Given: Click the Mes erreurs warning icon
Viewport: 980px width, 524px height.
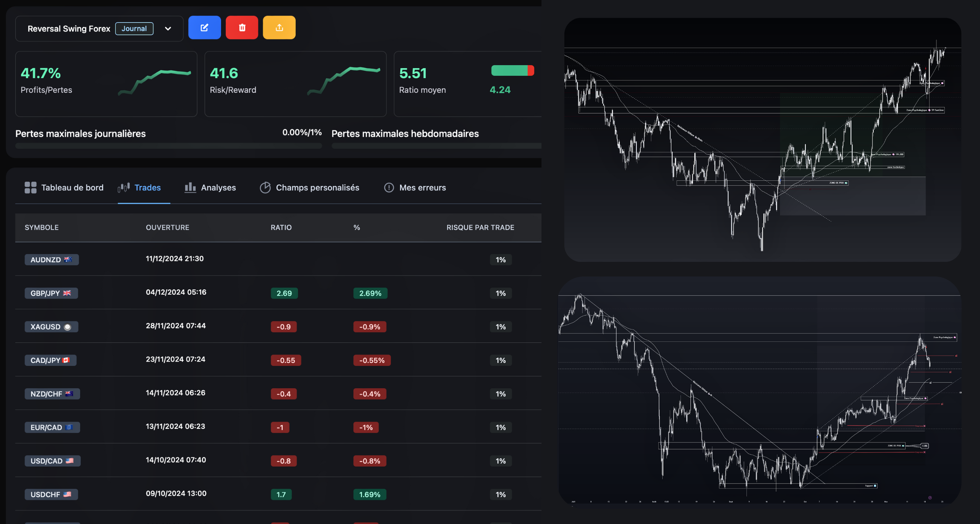Looking at the screenshot, I should [389, 187].
